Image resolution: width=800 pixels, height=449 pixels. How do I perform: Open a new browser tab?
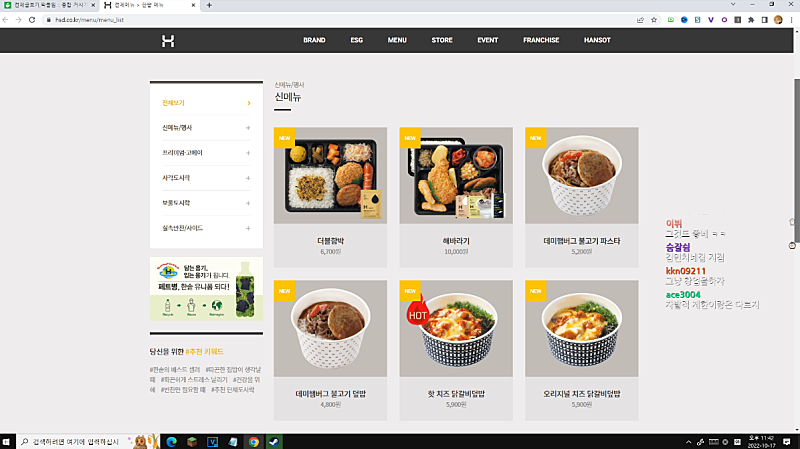point(209,5)
